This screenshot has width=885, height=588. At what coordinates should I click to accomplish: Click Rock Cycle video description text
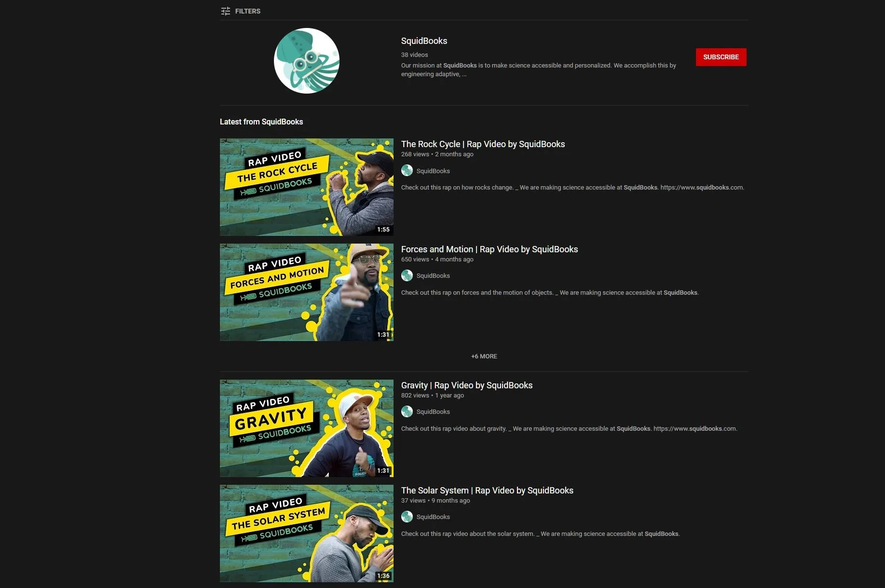click(x=572, y=188)
